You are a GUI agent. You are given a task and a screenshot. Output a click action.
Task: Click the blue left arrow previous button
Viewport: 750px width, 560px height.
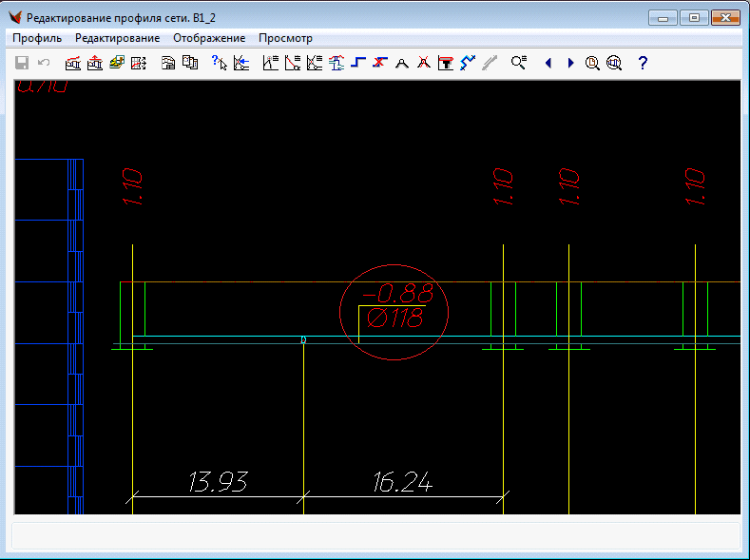[x=548, y=63]
